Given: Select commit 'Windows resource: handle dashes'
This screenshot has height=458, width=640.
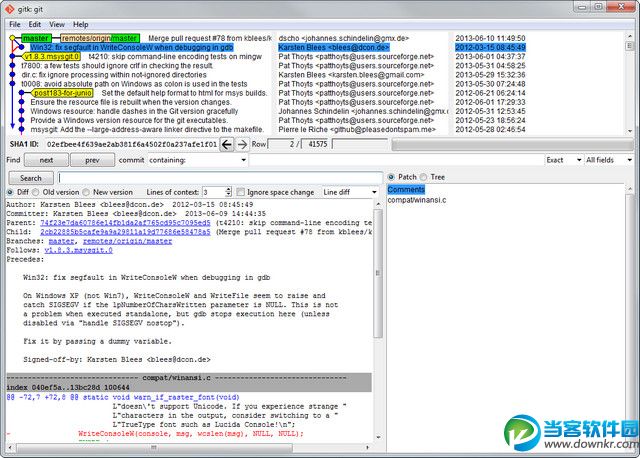Looking at the screenshot, I should coord(134,111).
